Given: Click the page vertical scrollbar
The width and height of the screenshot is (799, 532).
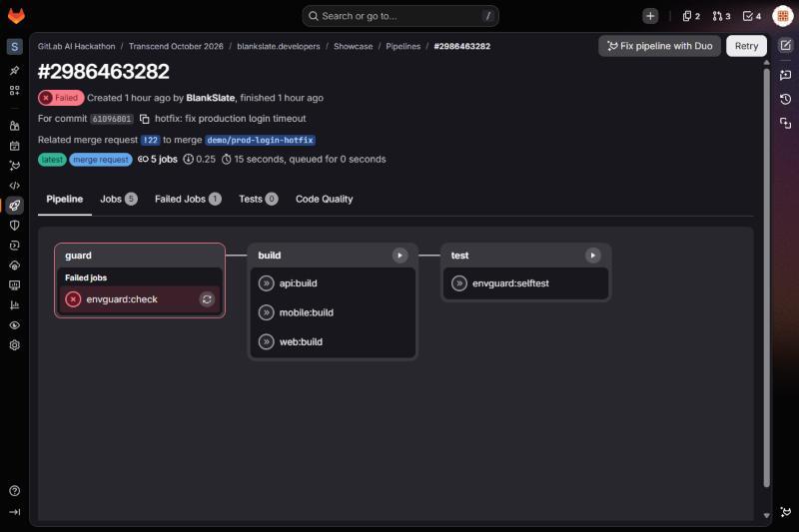Looking at the screenshot, I should (766, 277).
